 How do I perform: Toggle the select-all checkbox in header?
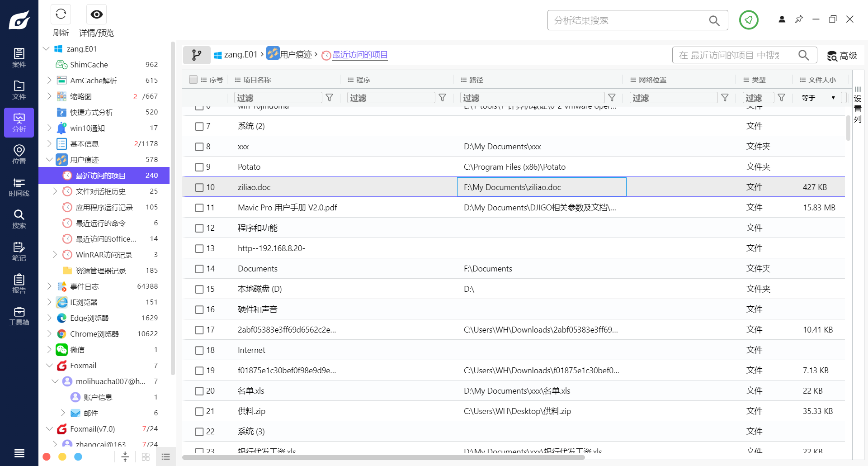click(193, 80)
